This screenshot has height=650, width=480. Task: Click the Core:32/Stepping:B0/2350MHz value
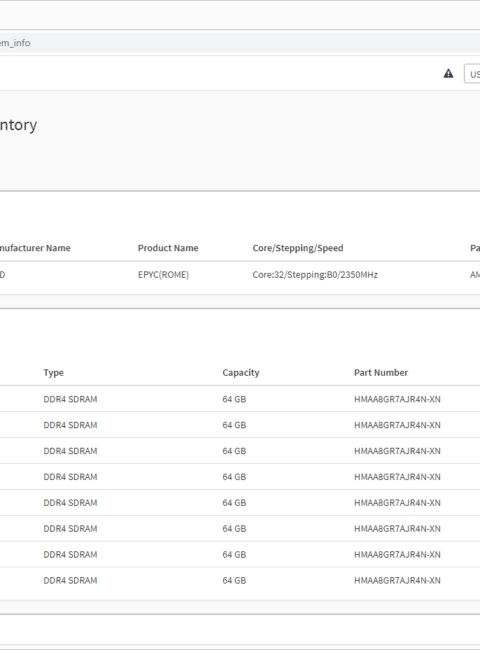coord(315,274)
